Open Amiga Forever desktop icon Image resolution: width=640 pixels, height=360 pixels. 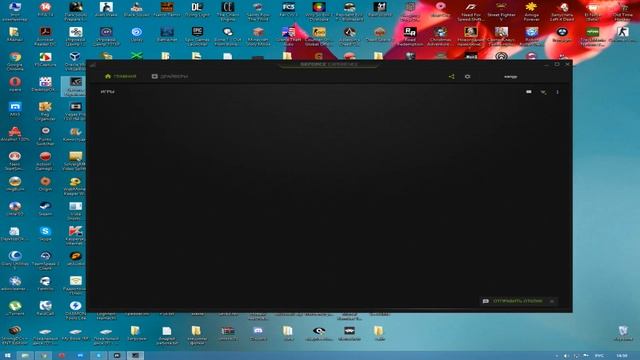[531, 11]
